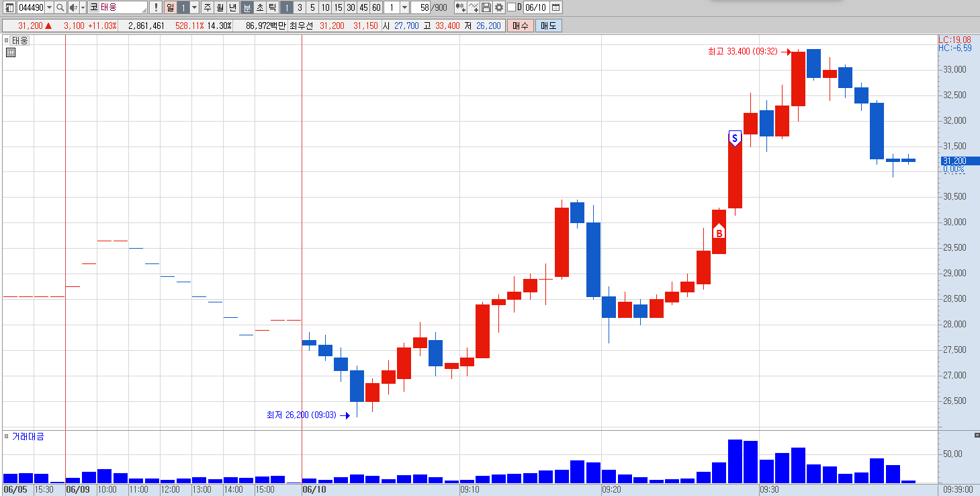Viewport: 980px width, 496px height.
Task: Click the floppy disk save icon
Action: (486, 7)
